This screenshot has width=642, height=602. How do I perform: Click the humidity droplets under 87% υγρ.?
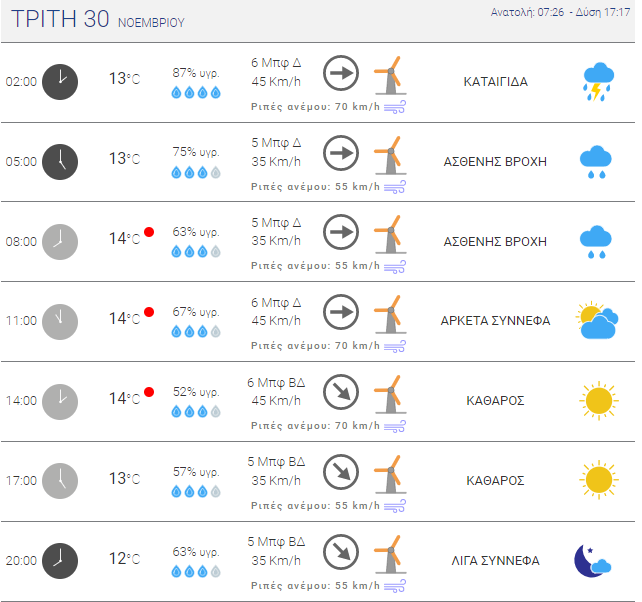tap(196, 93)
